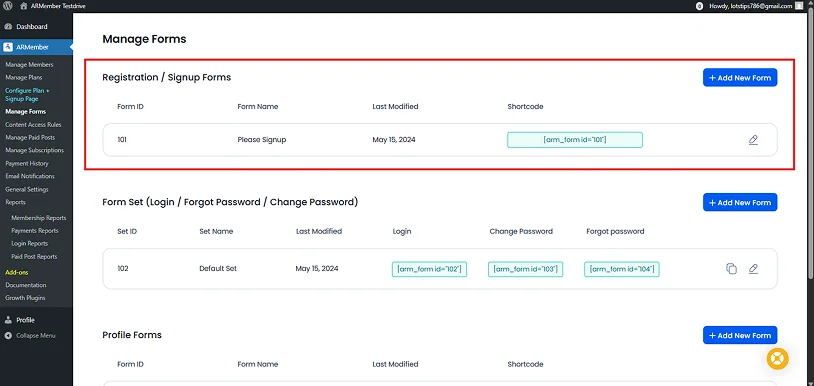Add new form in Form Set section

(740, 202)
